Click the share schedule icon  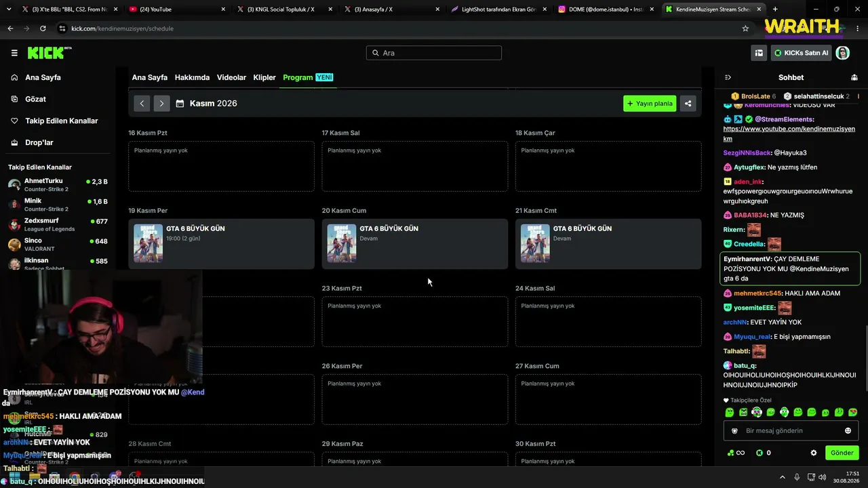tap(688, 104)
